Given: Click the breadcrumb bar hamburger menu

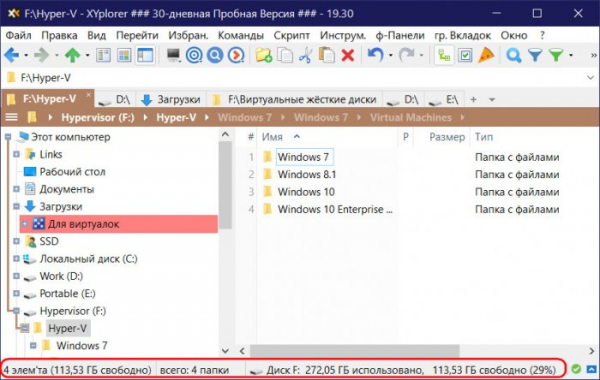Looking at the screenshot, I should 11,117.
